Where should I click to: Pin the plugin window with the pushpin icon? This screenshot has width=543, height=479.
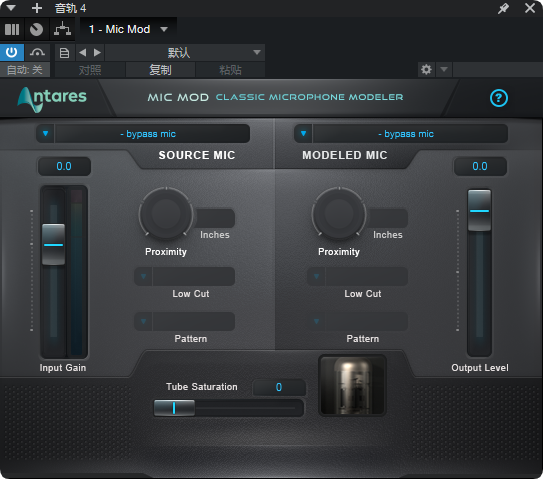click(503, 8)
